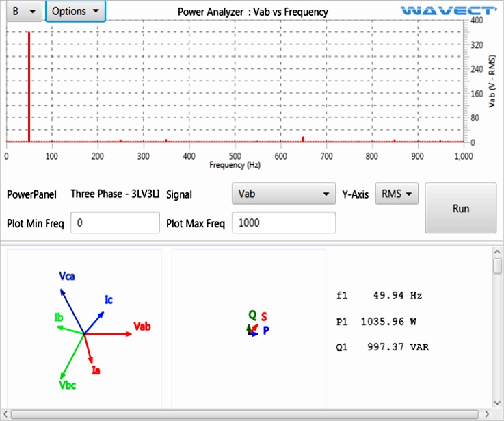Open the Options dropdown menu
504x421 pixels.
(75, 11)
